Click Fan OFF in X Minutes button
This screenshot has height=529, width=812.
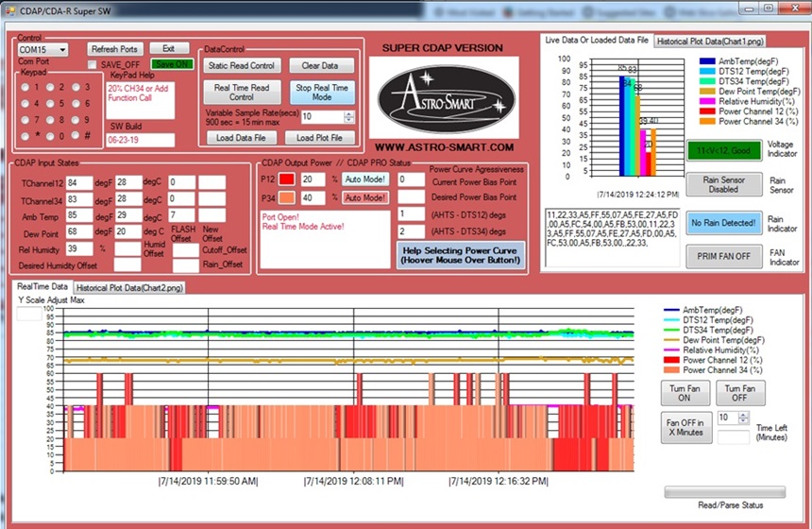coord(685,427)
